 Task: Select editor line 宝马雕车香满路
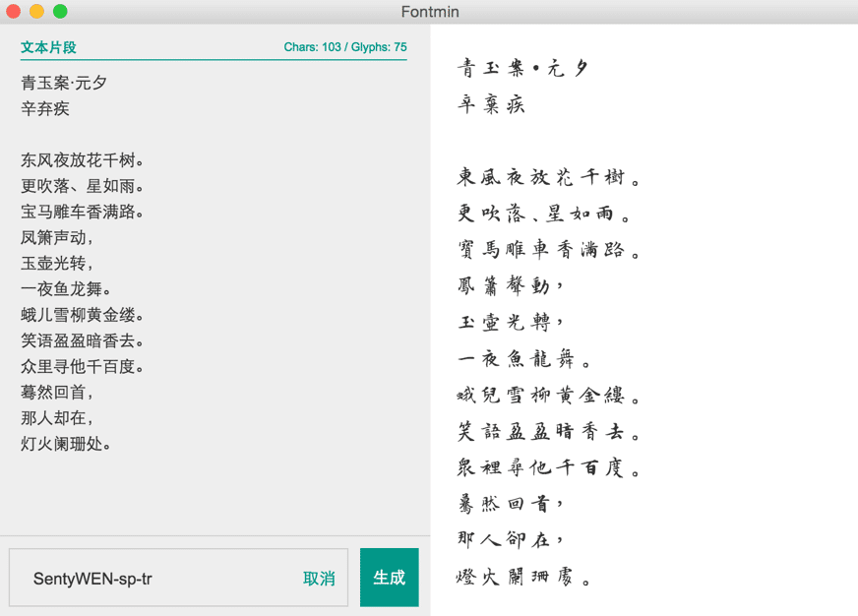tap(83, 212)
